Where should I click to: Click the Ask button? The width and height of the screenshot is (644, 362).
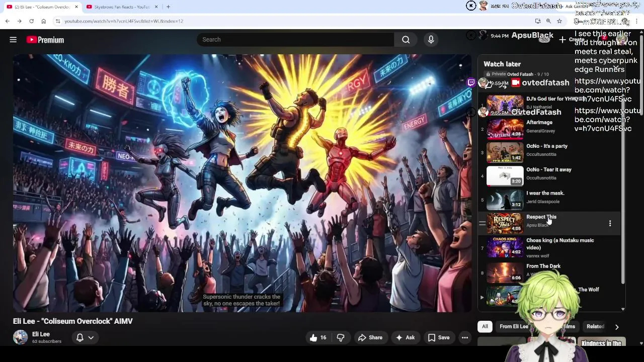pos(405,337)
